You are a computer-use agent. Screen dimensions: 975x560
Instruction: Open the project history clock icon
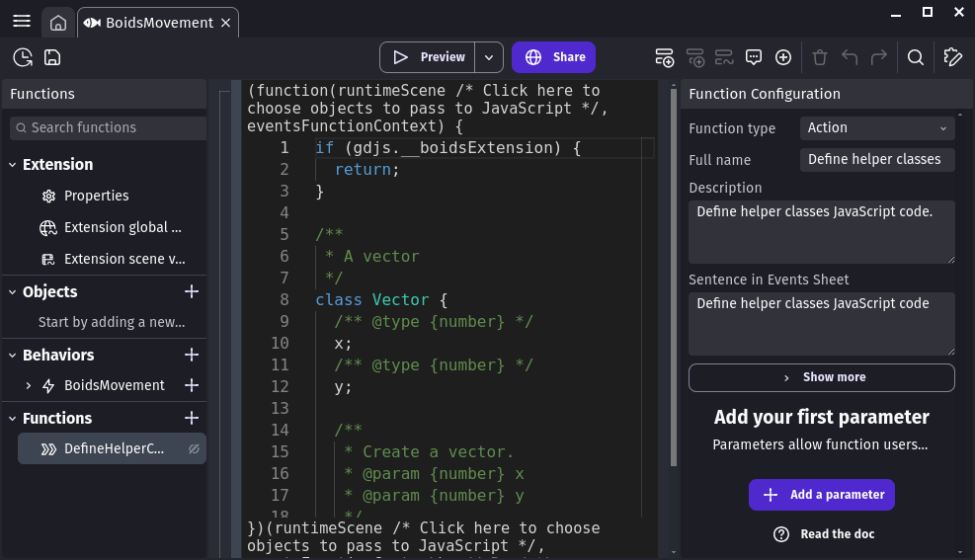click(23, 57)
